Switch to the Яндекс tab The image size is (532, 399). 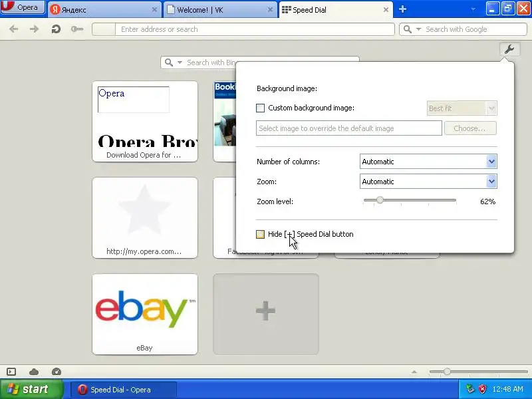[104, 9]
